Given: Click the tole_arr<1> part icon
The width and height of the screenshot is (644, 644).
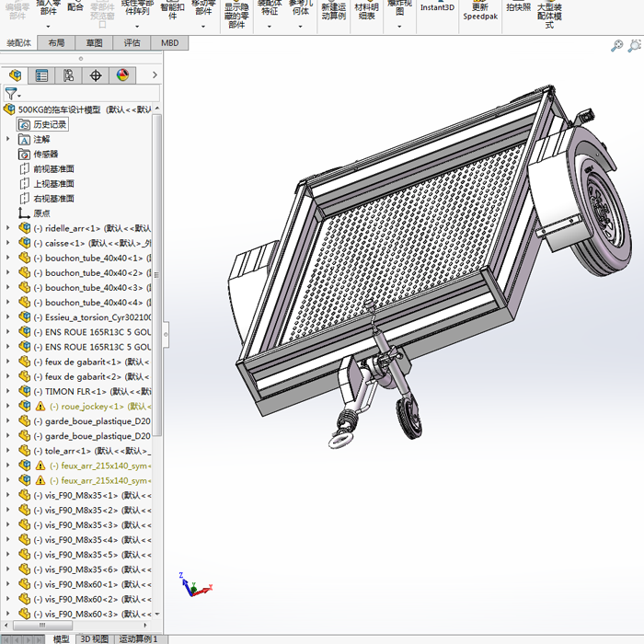Looking at the screenshot, I should 24,451.
